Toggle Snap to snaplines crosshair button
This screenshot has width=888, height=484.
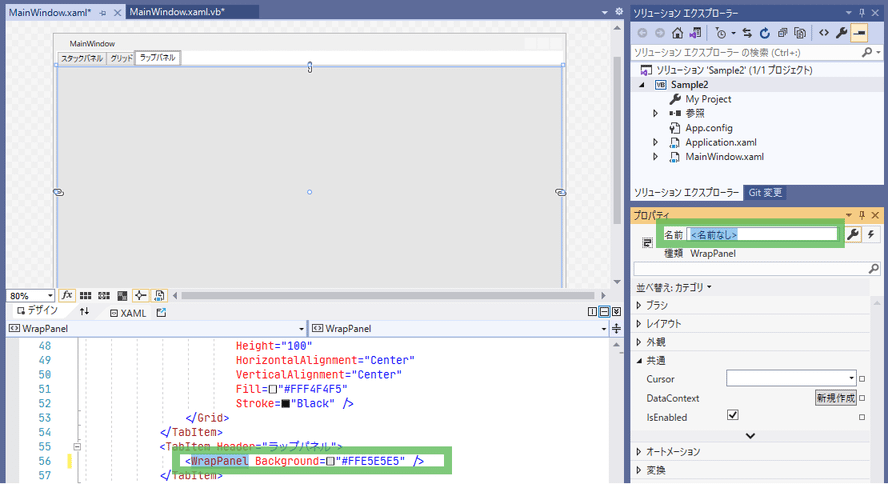pyautogui.click(x=140, y=295)
